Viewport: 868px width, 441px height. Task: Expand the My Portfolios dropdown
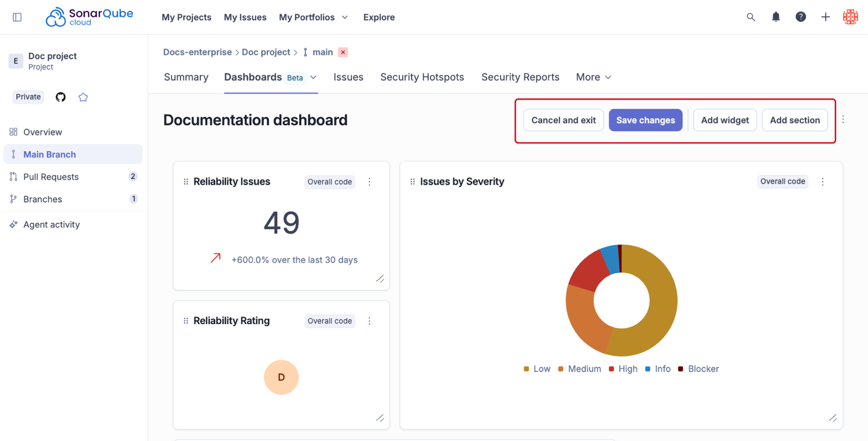(x=314, y=17)
